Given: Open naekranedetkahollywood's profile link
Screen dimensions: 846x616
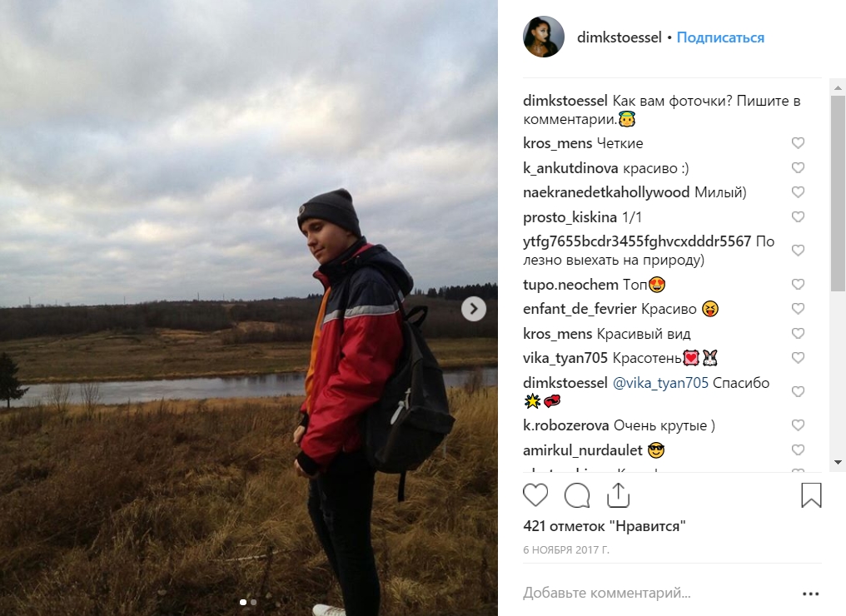Looking at the screenshot, I should [606, 192].
